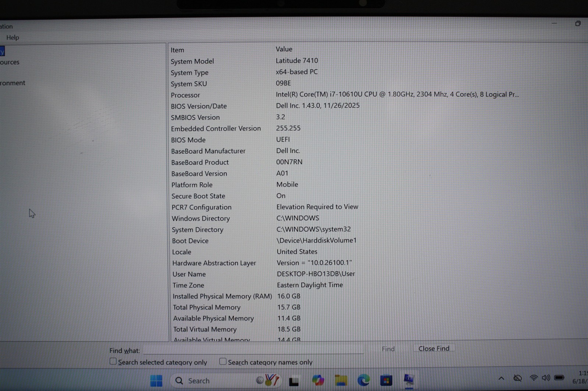
Task: Select the Platform Role row label
Action: (x=192, y=185)
